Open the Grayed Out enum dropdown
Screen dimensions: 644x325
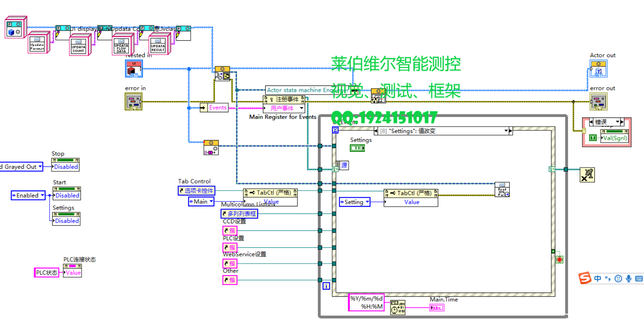pyautogui.click(x=40, y=166)
